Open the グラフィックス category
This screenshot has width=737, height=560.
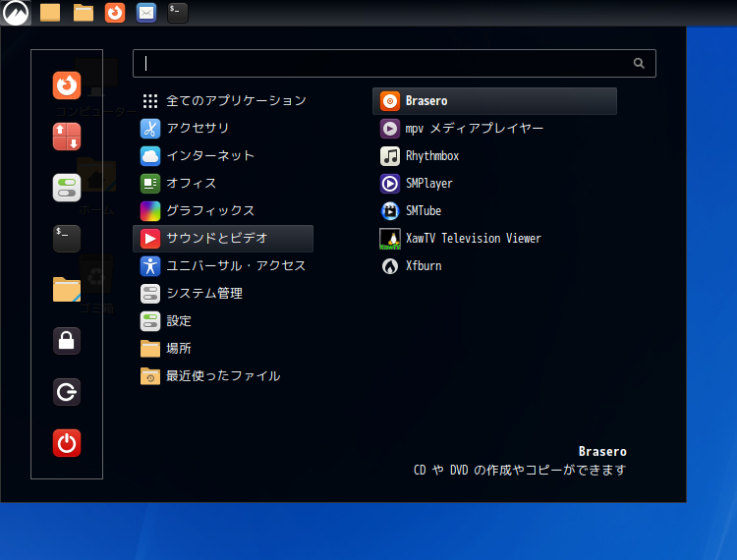point(223,211)
